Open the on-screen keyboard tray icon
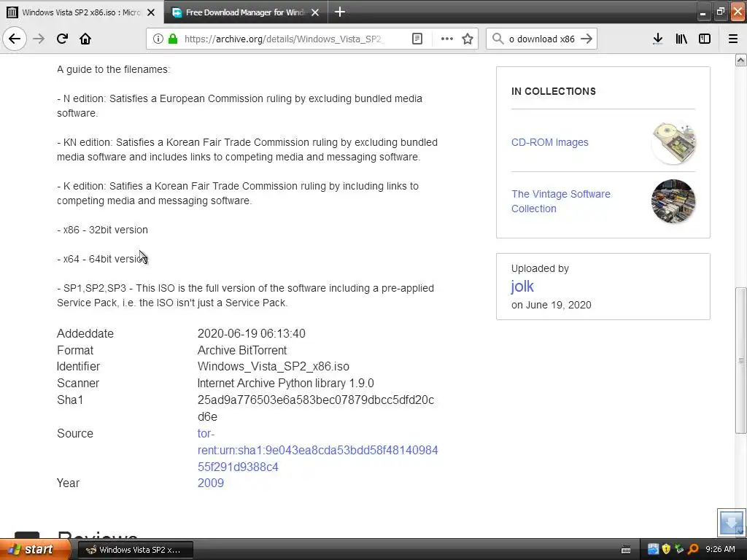Viewport: 747px width, 560px height. 626,550
